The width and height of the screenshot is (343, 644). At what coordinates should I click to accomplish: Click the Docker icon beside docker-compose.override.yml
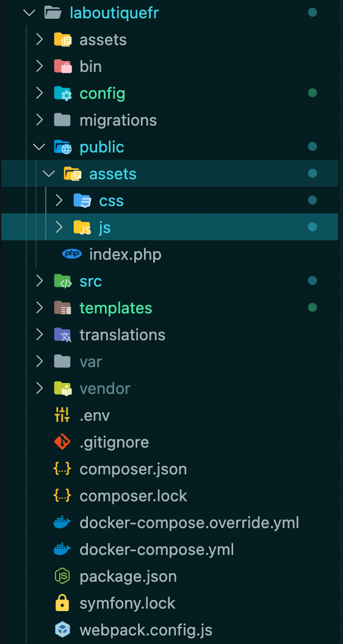click(62, 523)
